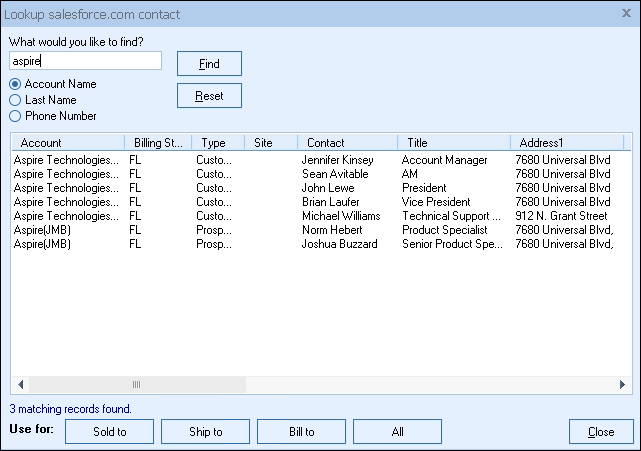The width and height of the screenshot is (641, 451).
Task: Click Aspire(JMB) account in Joshua Buzzard row
Action: (x=42, y=243)
